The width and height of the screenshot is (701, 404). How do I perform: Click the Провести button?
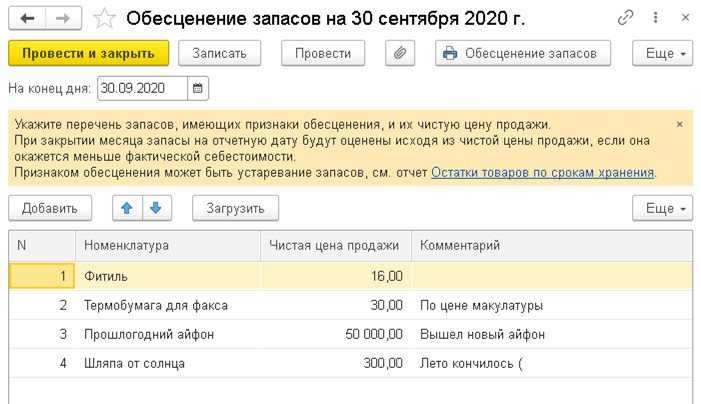pos(323,53)
